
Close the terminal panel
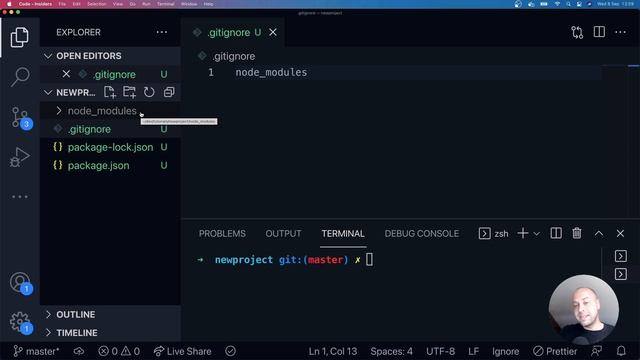(620, 233)
